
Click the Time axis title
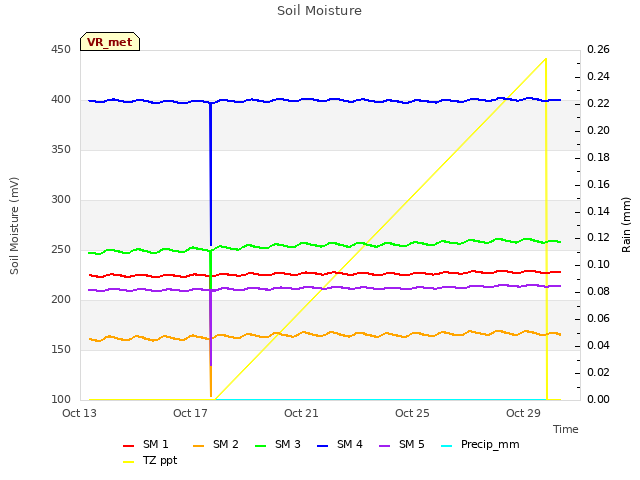point(566,429)
